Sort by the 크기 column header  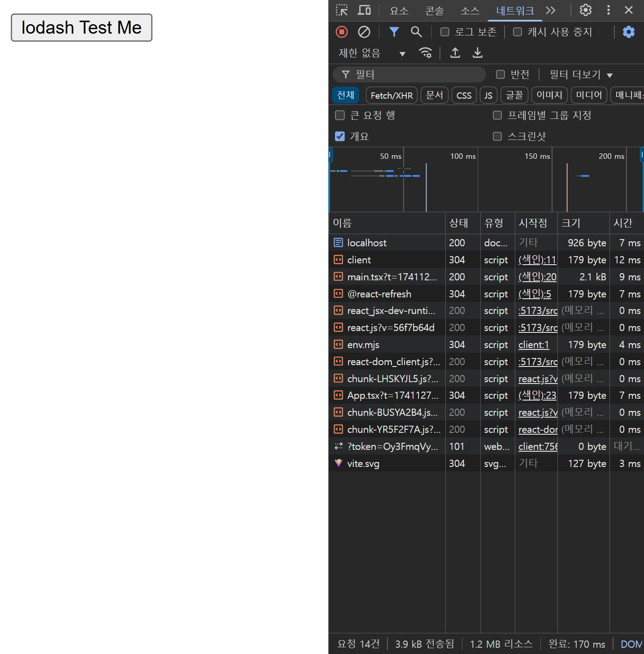pos(583,223)
